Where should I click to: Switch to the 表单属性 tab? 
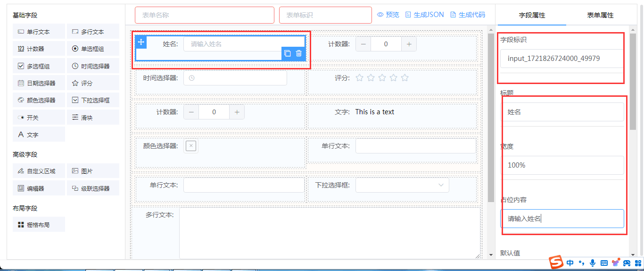click(600, 15)
